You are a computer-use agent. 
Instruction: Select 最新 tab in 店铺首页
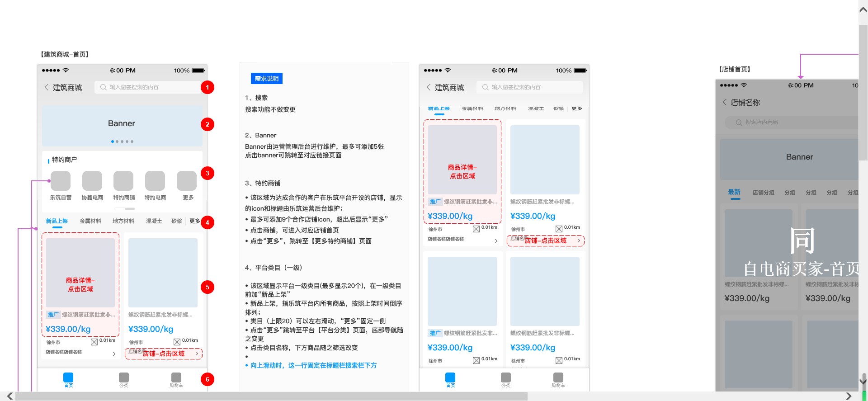734,192
